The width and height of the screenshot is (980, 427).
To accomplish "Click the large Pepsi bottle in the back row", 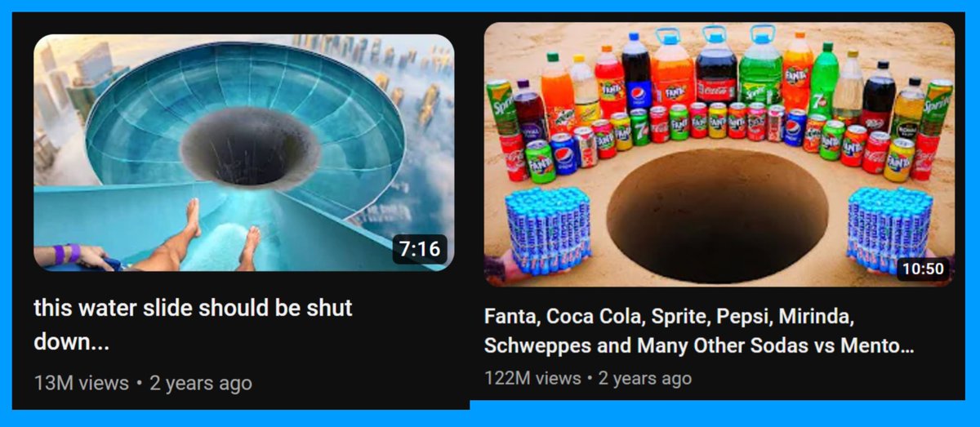I will (x=635, y=72).
